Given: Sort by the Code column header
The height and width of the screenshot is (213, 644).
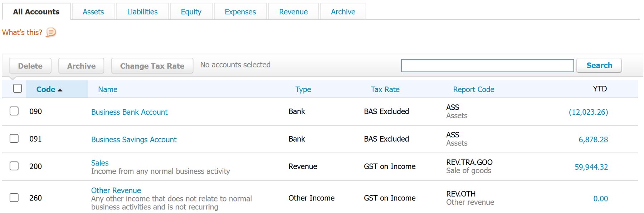Looking at the screenshot, I should point(46,89).
